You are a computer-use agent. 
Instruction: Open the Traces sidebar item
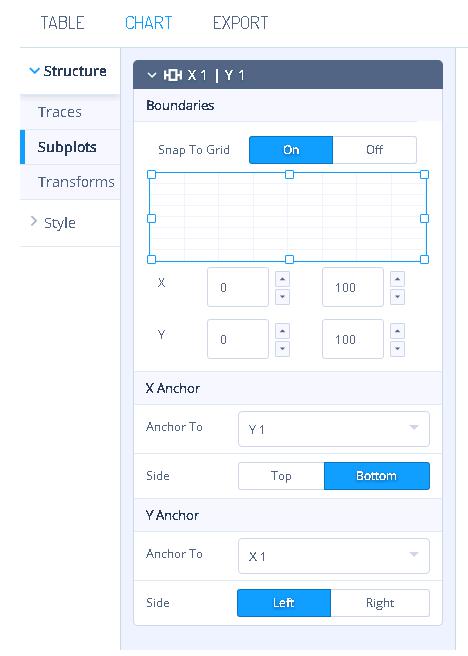[x=60, y=112]
